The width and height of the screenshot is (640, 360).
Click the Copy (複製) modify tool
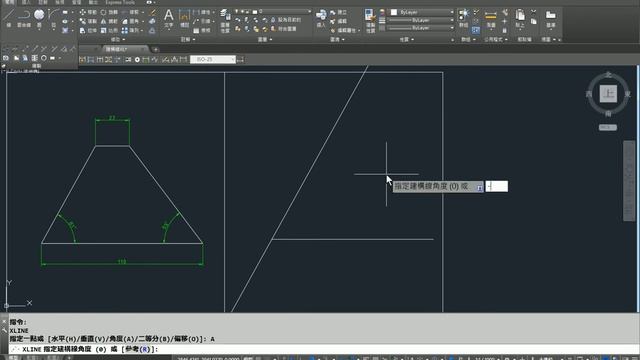click(x=88, y=21)
